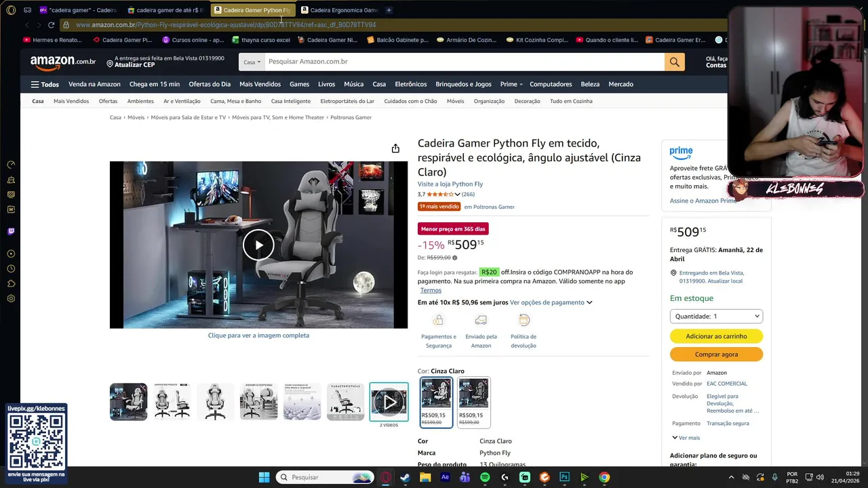Open Steam from the taskbar
This screenshot has width=868, height=488.
click(x=406, y=477)
